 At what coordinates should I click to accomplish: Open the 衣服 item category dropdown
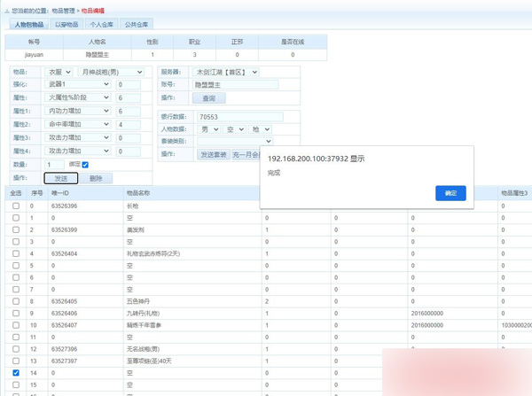point(59,73)
